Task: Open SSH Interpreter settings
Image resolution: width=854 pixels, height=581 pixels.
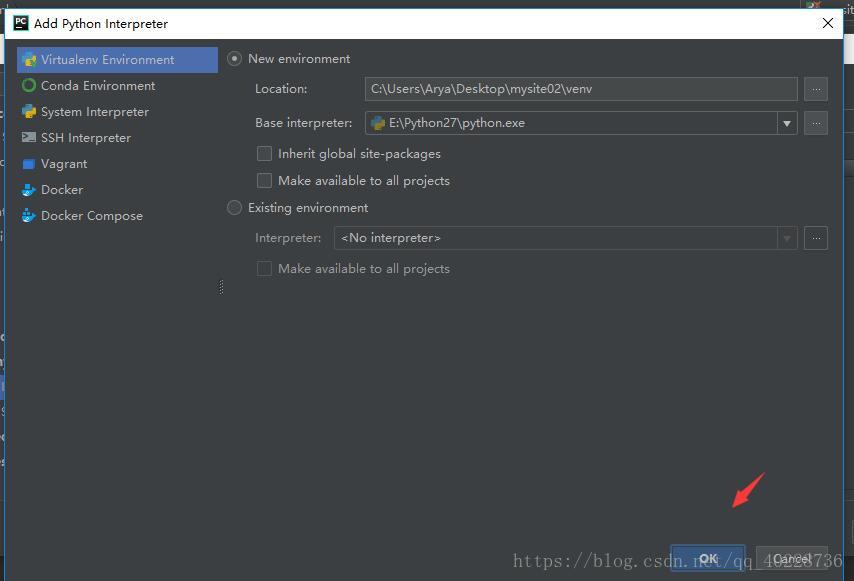Action: tap(117, 138)
